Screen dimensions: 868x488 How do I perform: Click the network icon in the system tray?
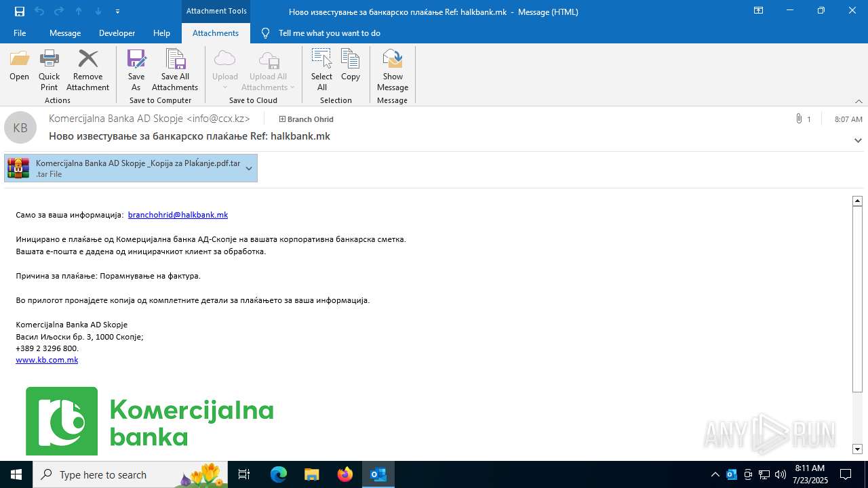[764, 474]
